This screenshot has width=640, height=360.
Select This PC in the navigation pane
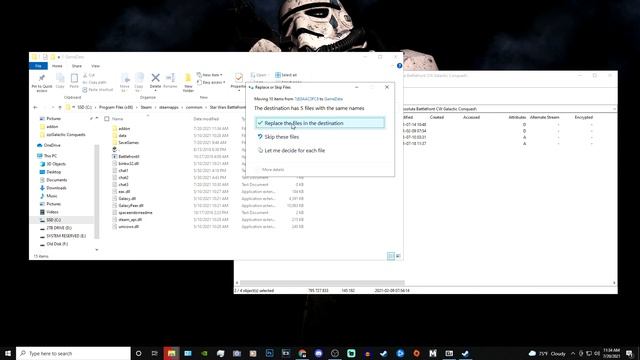pyautogui.click(x=50, y=156)
